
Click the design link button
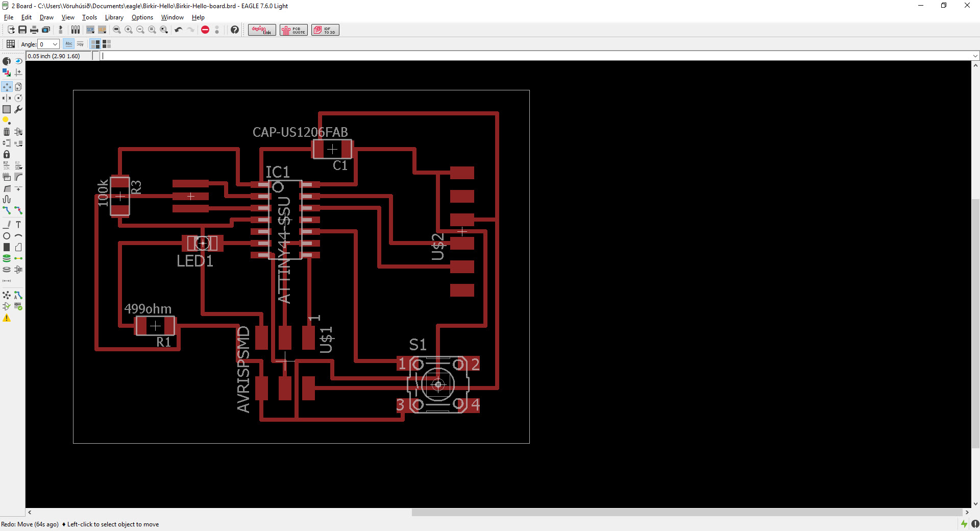[262, 30]
